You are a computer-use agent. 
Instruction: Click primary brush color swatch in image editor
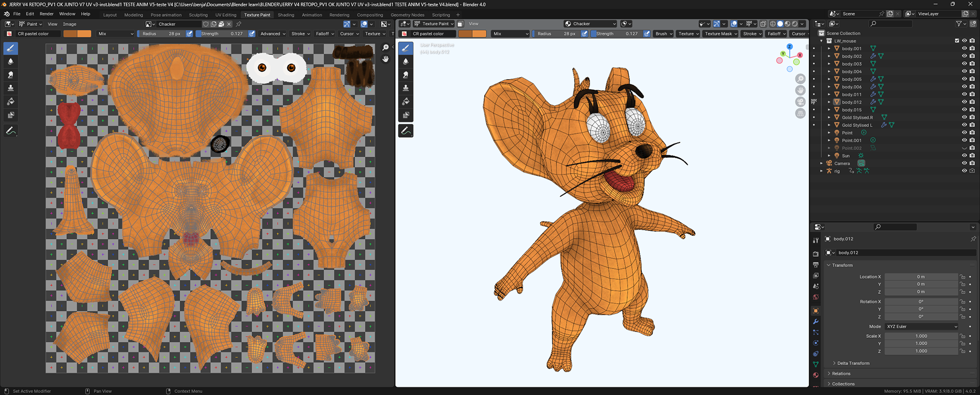(x=70, y=34)
